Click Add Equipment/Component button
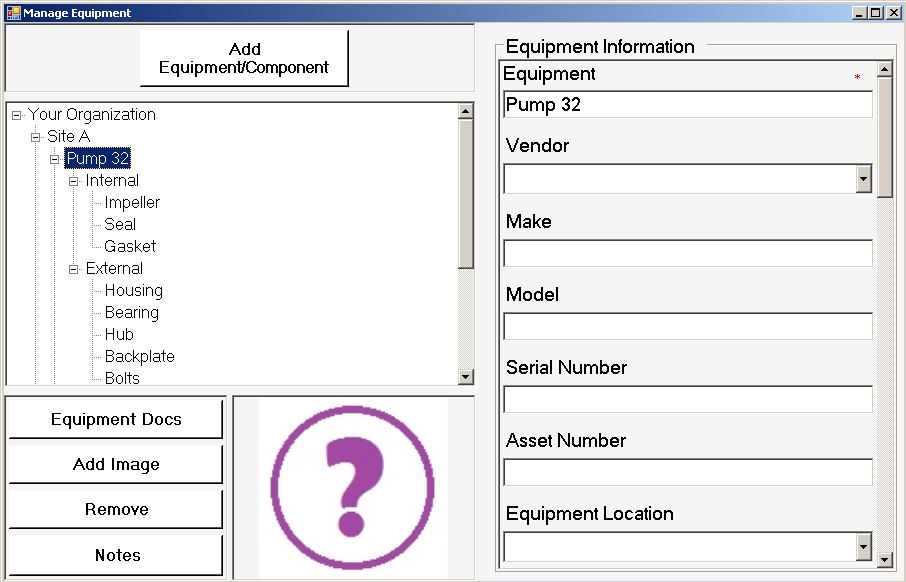 click(x=244, y=59)
